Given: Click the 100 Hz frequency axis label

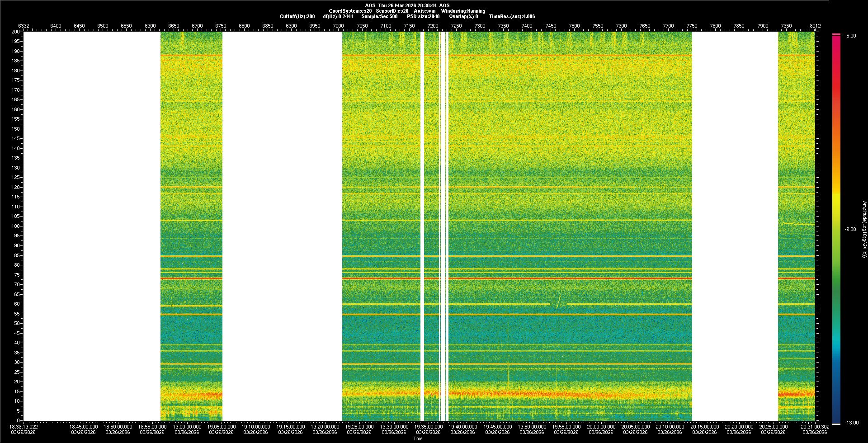Looking at the screenshot, I should tap(16, 226).
